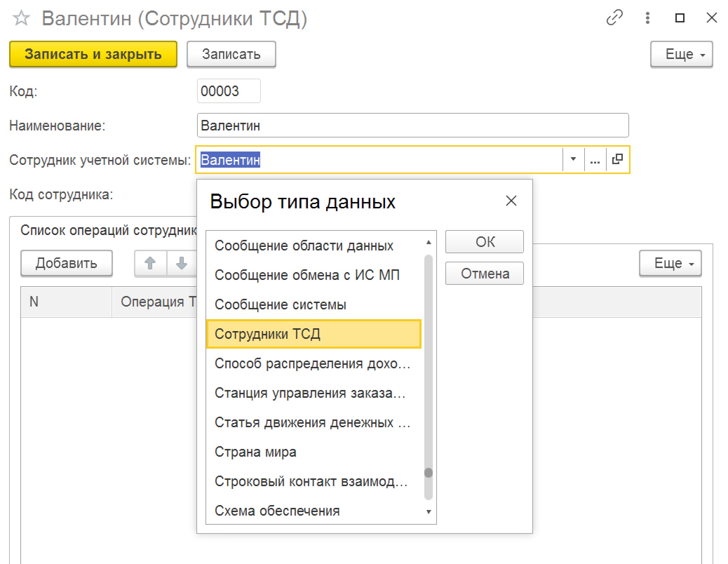
Task: Move operation row down with arrow icon
Action: (182, 263)
